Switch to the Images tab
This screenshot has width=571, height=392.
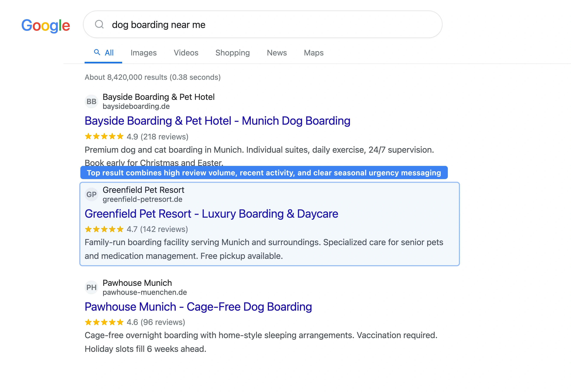pyautogui.click(x=144, y=52)
